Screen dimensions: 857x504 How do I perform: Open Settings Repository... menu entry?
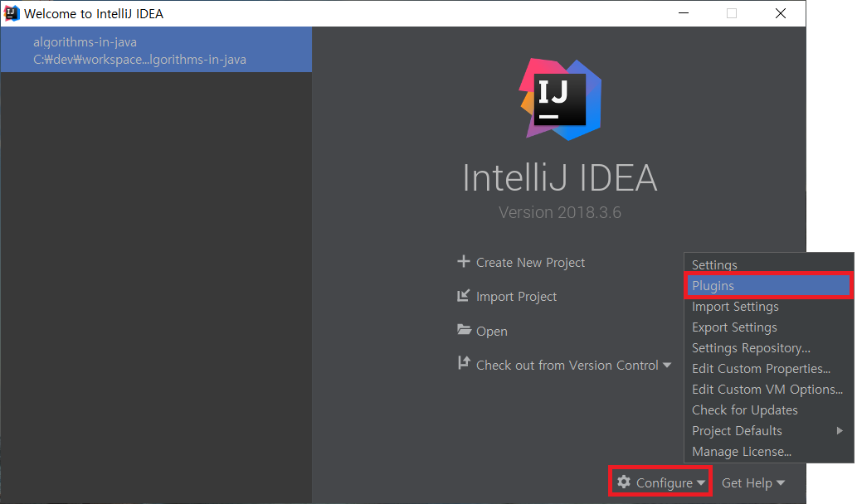point(768,348)
